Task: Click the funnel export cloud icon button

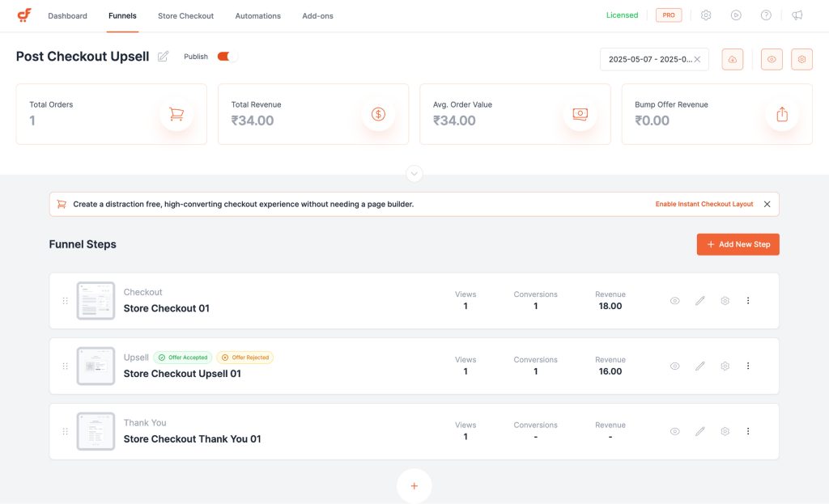Action: (x=732, y=59)
